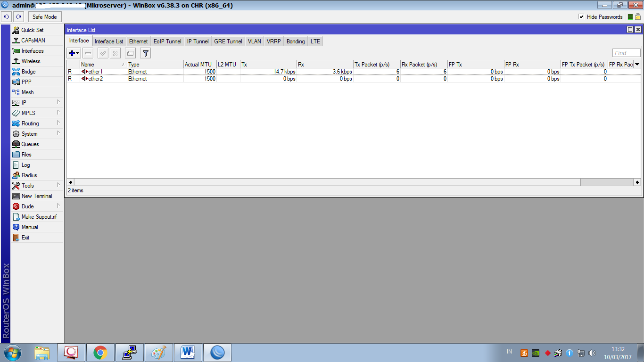Sort by the Type column header
The height and width of the screenshot is (362, 644).
[155, 65]
